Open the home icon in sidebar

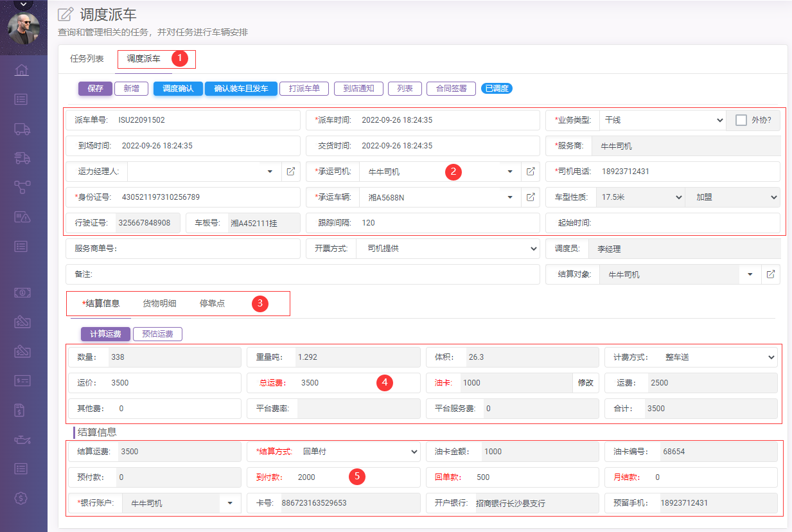(x=22, y=70)
